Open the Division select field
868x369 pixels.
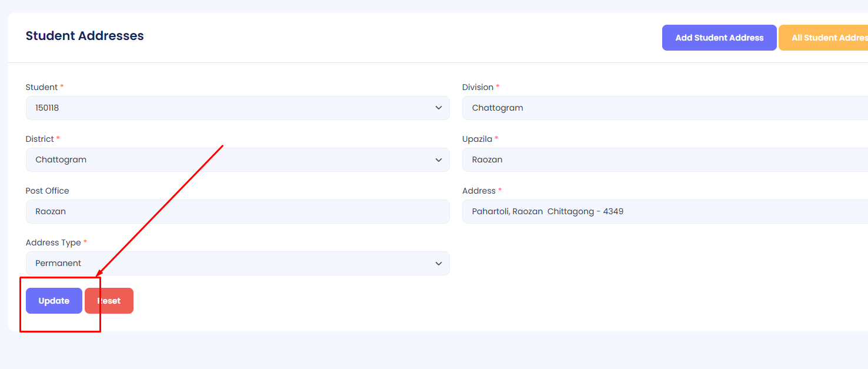point(665,108)
